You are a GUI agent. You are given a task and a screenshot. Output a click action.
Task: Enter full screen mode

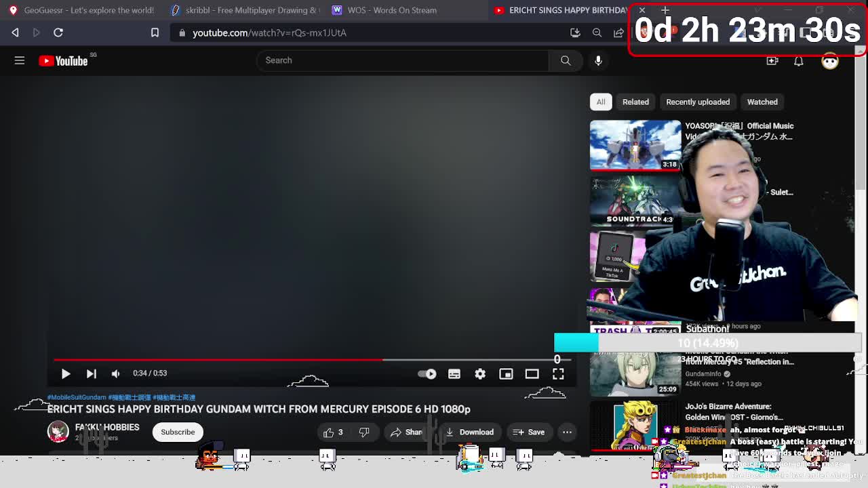click(558, 373)
